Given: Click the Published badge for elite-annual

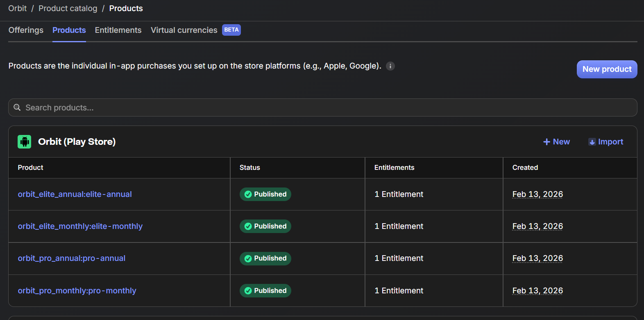Looking at the screenshot, I should tap(265, 194).
